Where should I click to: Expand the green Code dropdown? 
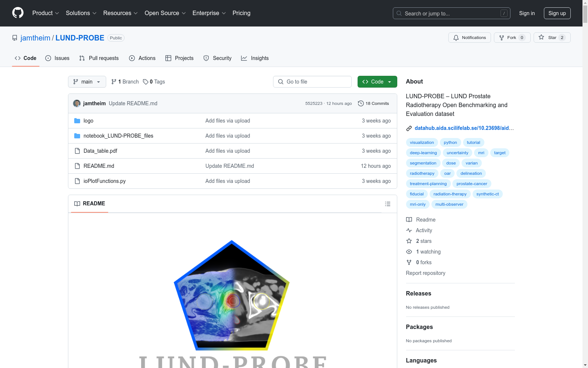click(x=390, y=81)
